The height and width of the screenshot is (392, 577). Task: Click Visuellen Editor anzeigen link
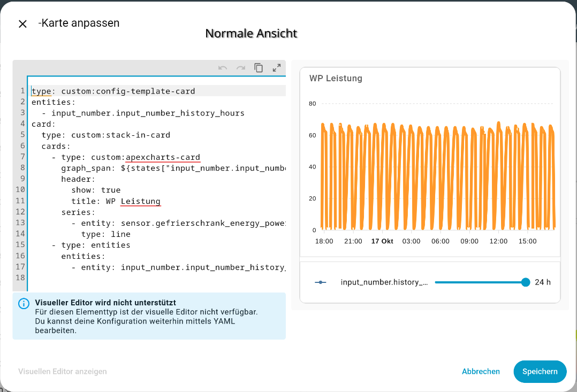coord(63,371)
